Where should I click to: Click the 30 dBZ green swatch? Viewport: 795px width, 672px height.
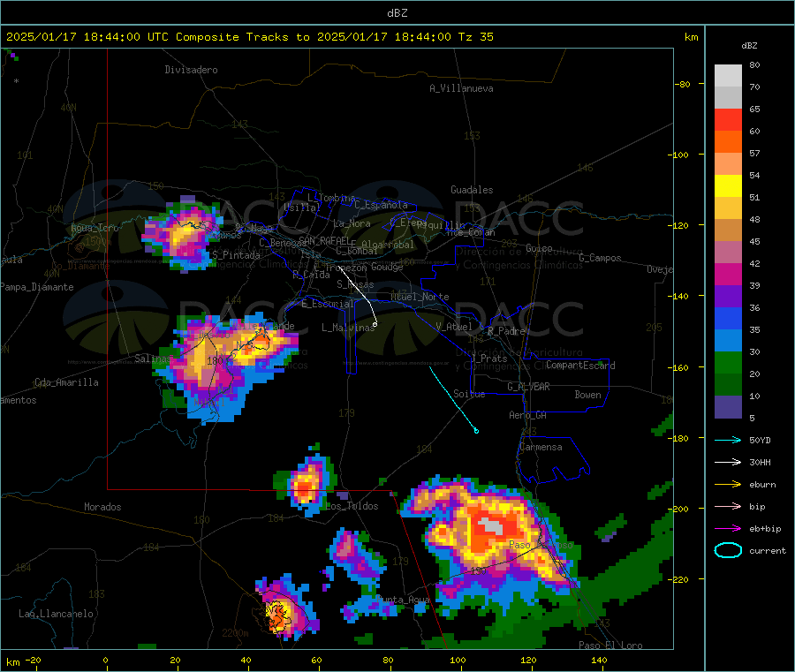pyautogui.click(x=728, y=362)
